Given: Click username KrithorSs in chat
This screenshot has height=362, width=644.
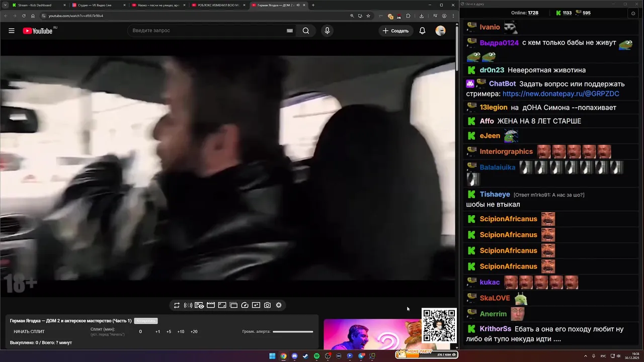Looking at the screenshot, I should click(x=495, y=329).
